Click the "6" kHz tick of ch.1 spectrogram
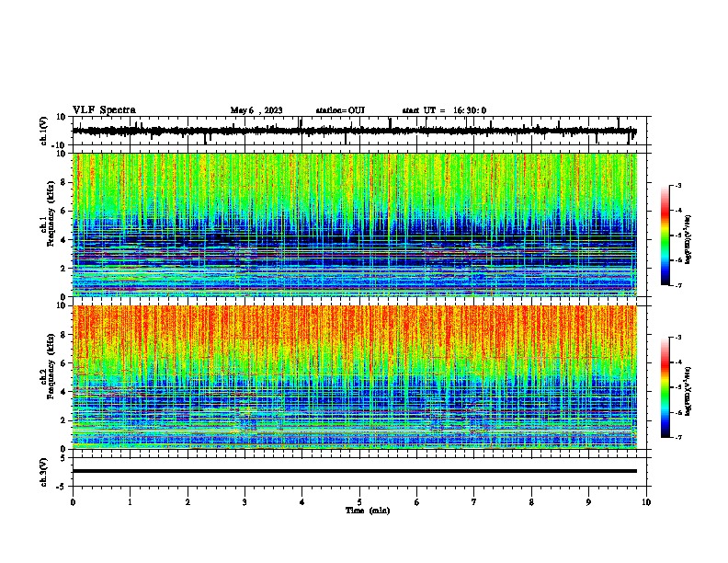The image size is (728, 563). pyautogui.click(x=63, y=211)
